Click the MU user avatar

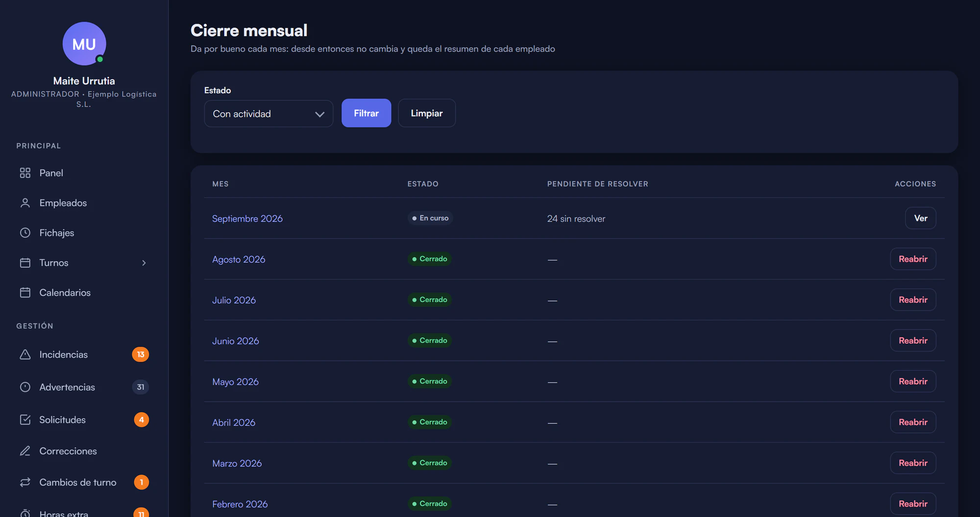pyautogui.click(x=84, y=44)
